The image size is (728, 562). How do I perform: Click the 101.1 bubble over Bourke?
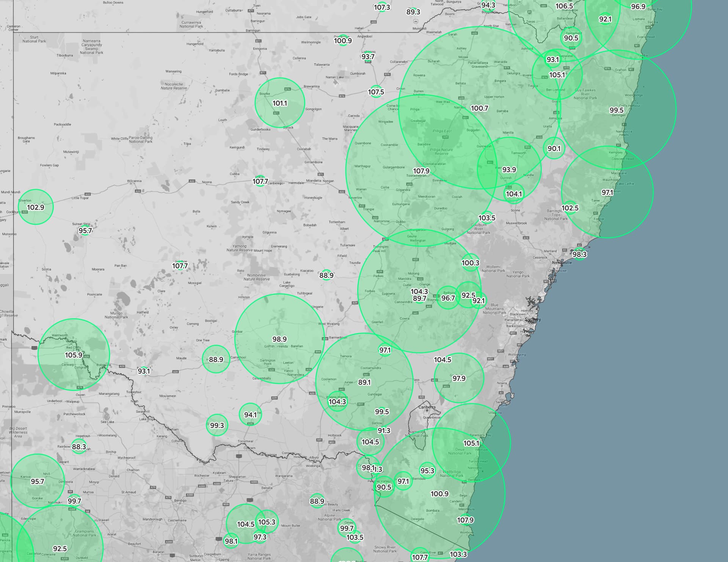(280, 103)
